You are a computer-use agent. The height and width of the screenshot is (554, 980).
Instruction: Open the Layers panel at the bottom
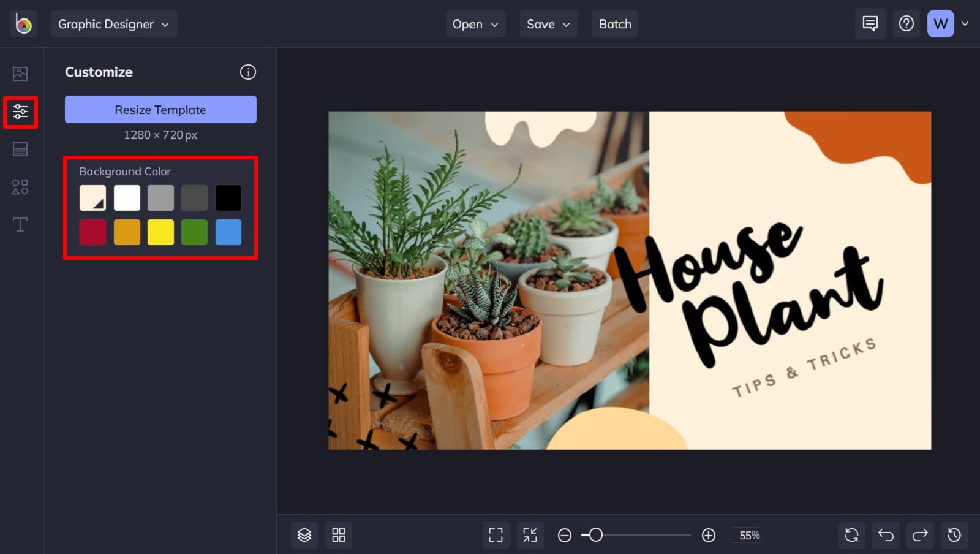click(304, 534)
